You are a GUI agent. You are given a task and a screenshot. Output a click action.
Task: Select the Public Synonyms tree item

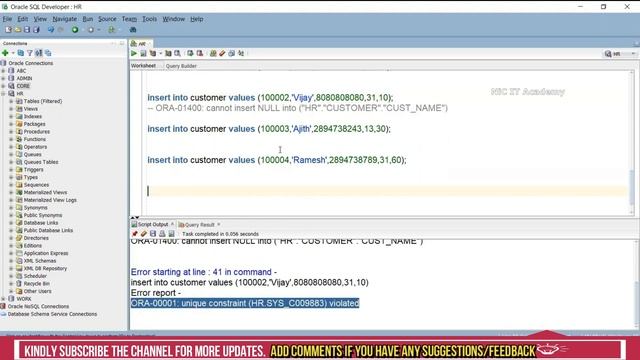tap(43, 215)
